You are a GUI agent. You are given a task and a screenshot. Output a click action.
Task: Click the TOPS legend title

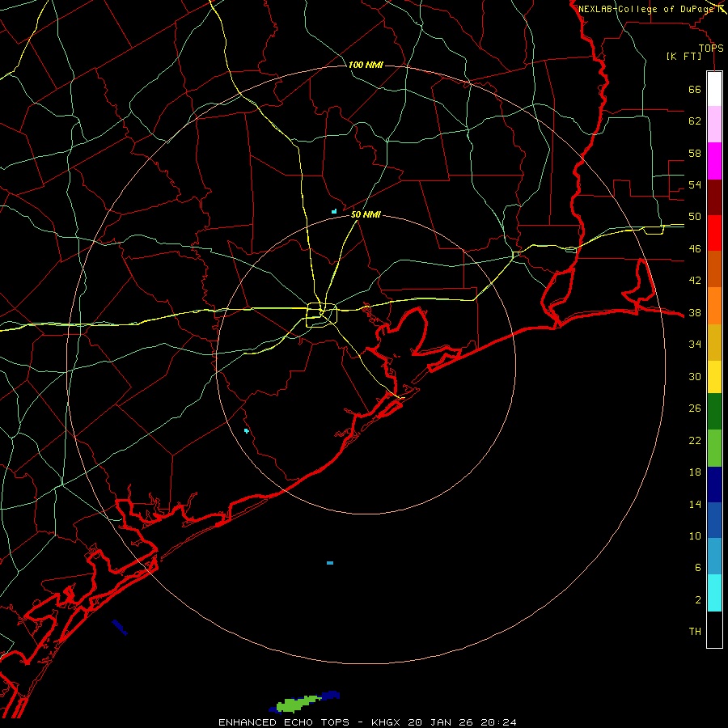711,49
